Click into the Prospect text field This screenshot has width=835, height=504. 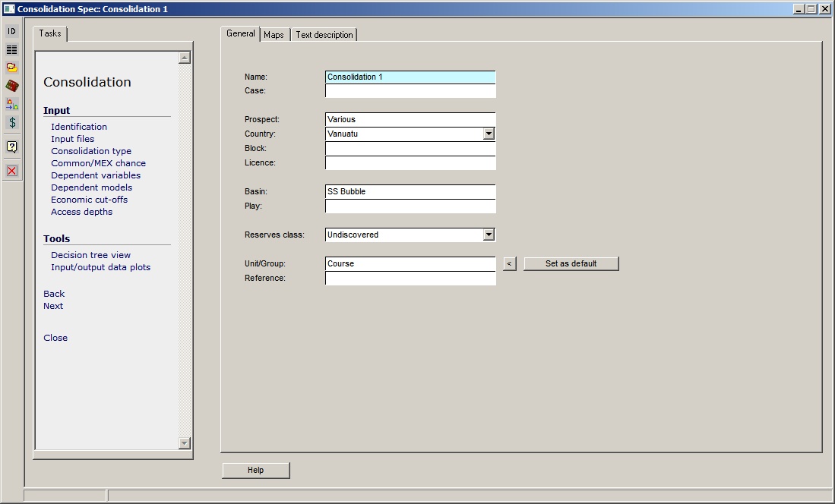pyautogui.click(x=410, y=119)
